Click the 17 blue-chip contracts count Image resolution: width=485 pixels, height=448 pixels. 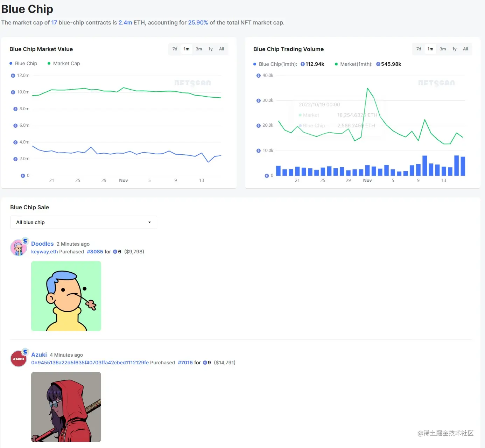(x=54, y=22)
